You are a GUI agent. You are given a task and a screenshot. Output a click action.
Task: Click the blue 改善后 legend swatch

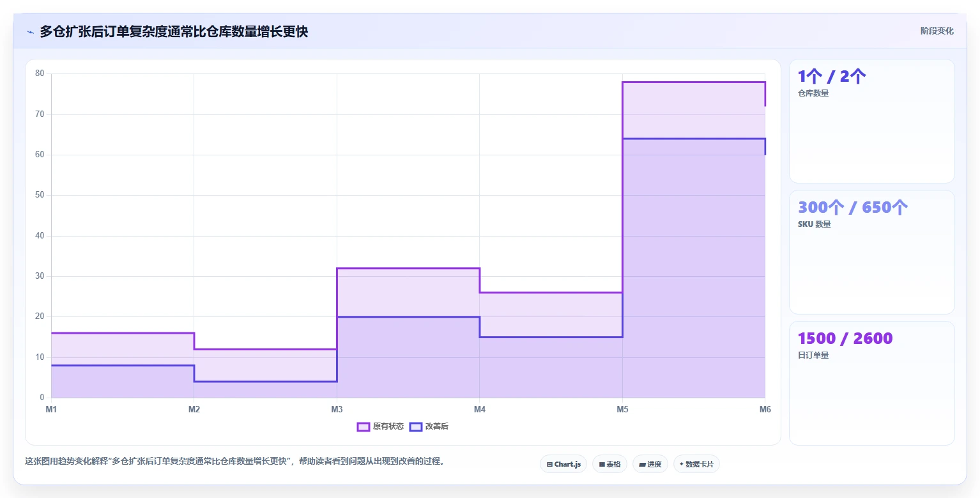pyautogui.click(x=416, y=426)
